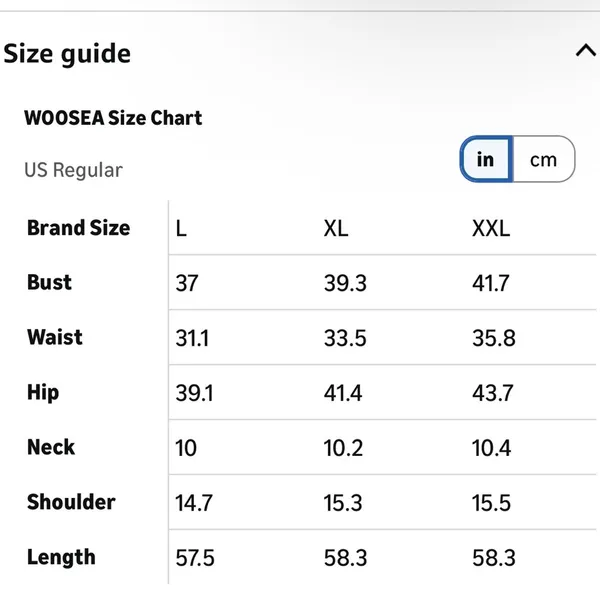Select the XL size column header
The image size is (600, 600).
(x=336, y=228)
